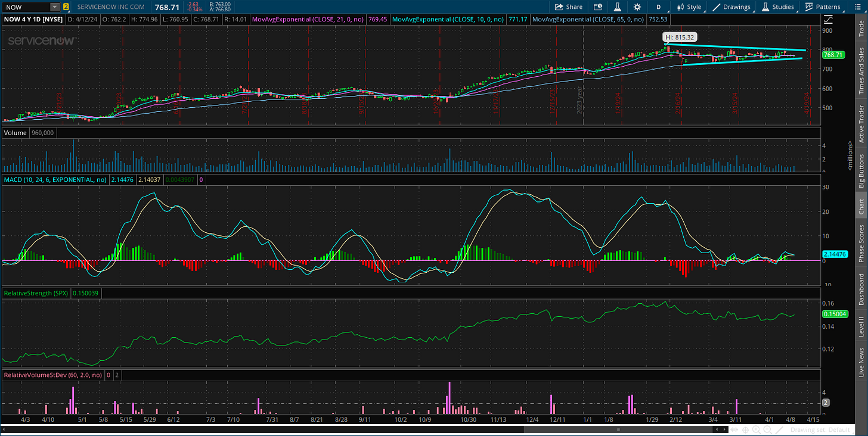This screenshot has width=868, height=436.
Task: Click the NOW symbol input field
Action: pyautogui.click(x=26, y=7)
